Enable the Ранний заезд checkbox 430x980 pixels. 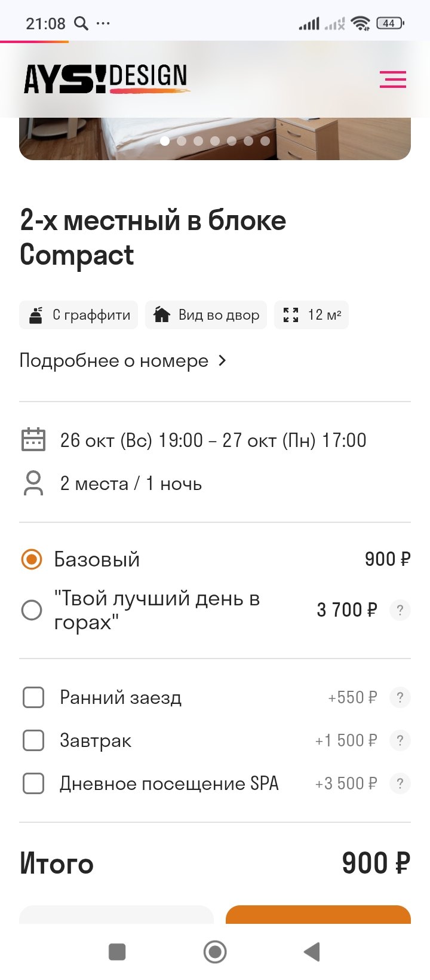33,697
